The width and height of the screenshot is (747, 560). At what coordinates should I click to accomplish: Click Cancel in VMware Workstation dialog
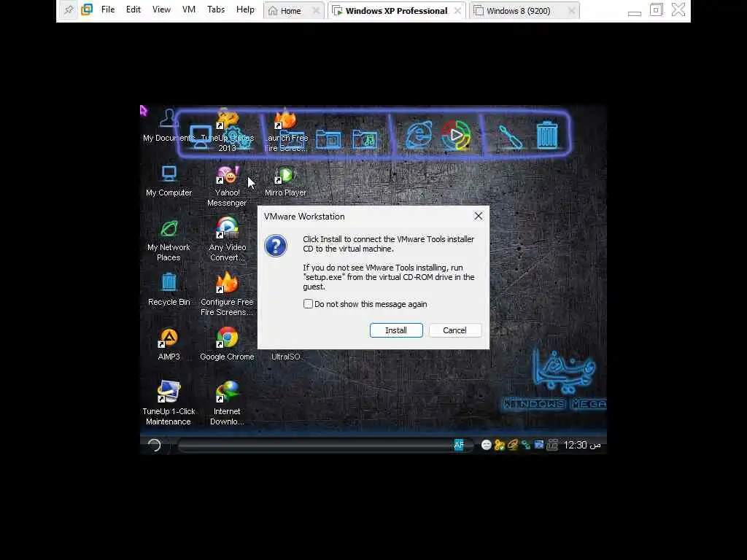point(455,330)
